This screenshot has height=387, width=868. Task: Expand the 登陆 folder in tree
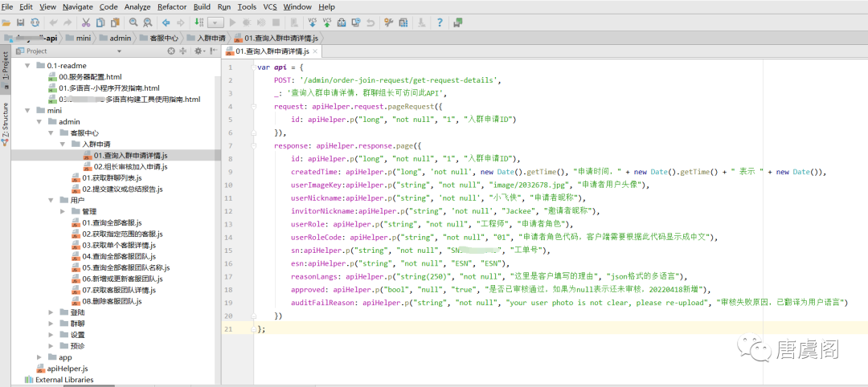[51, 312]
